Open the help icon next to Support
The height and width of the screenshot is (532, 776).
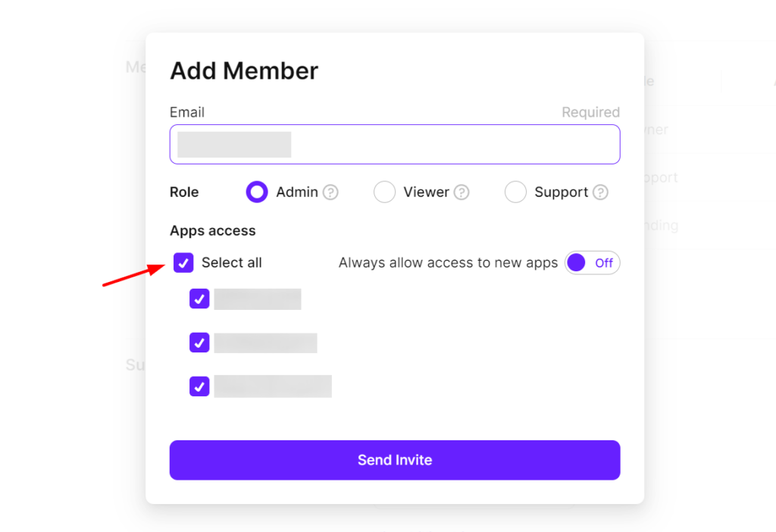coord(600,192)
